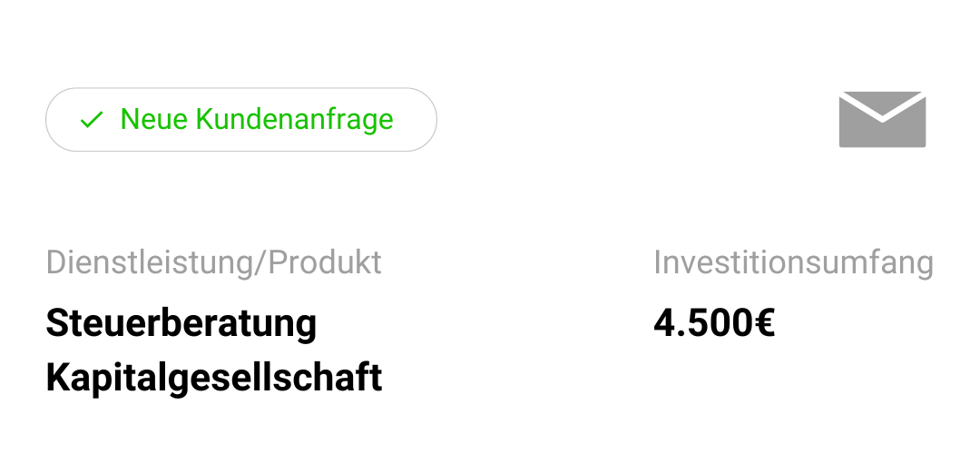The height and width of the screenshot is (454, 980).
Task: Click the green checkmark in the badge
Action: pyautogui.click(x=92, y=120)
